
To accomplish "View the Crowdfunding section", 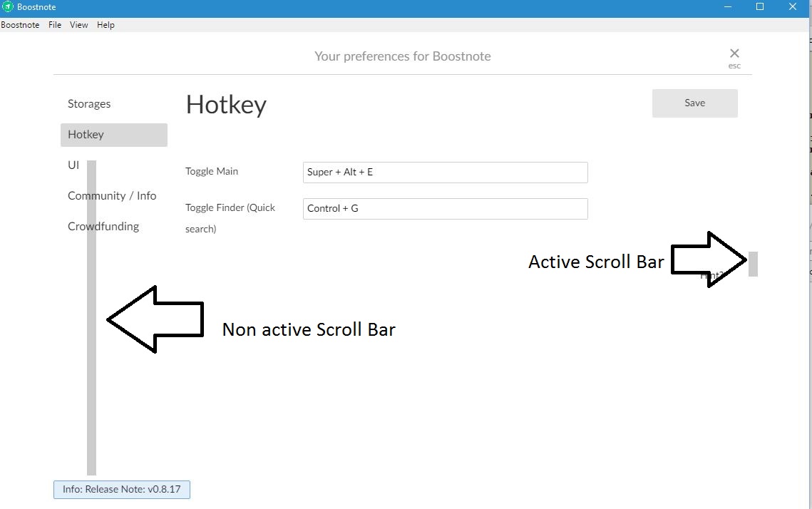I will tap(103, 226).
